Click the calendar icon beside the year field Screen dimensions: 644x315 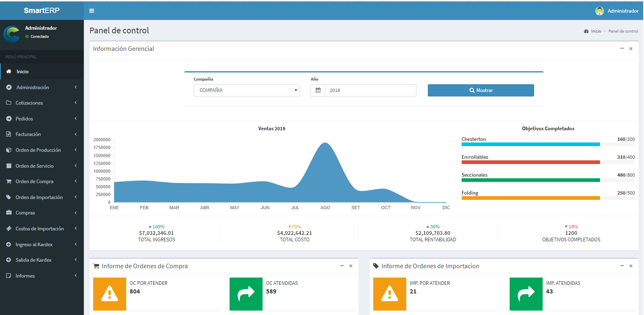click(318, 90)
